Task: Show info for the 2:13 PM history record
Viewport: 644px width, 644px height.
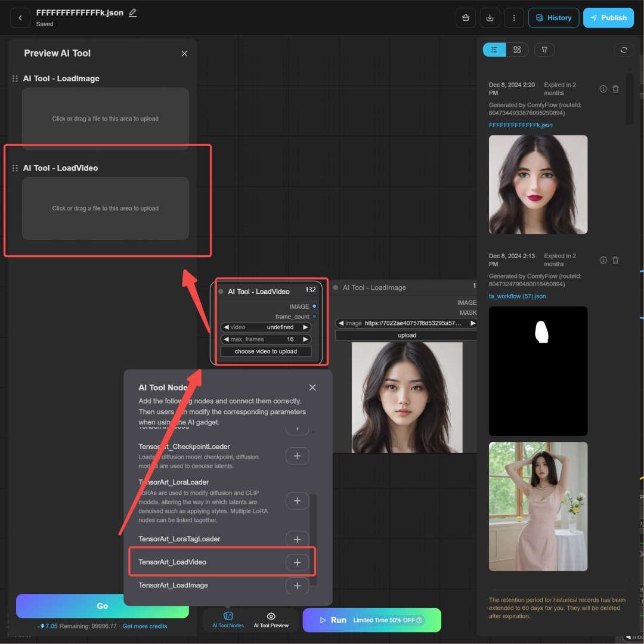Action: (603, 260)
